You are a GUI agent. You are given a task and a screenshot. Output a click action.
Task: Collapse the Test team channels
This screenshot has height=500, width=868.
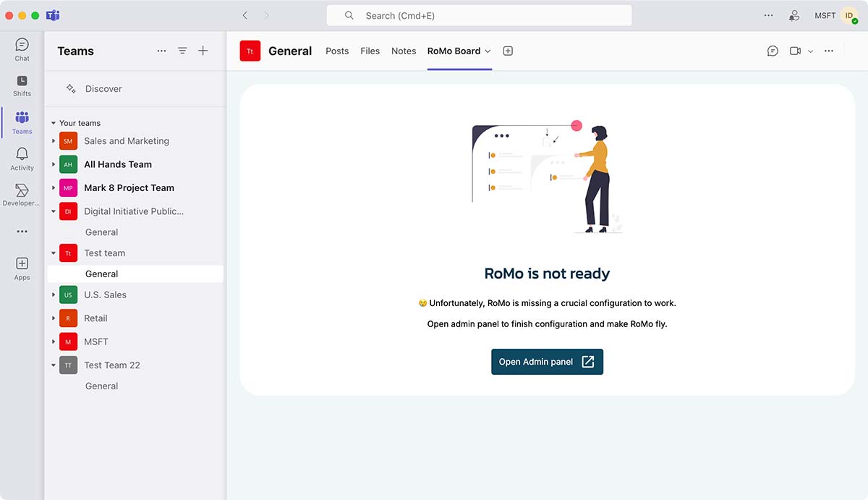tap(54, 253)
